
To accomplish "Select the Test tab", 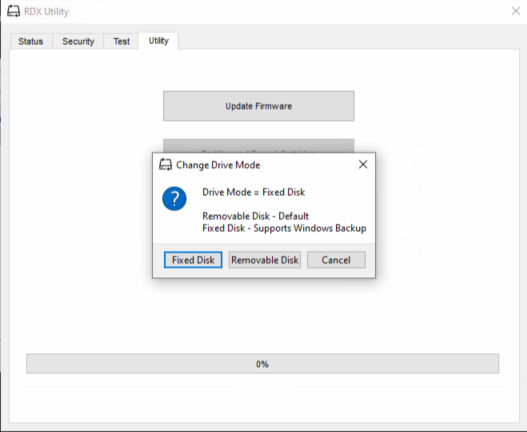I will 121,41.
